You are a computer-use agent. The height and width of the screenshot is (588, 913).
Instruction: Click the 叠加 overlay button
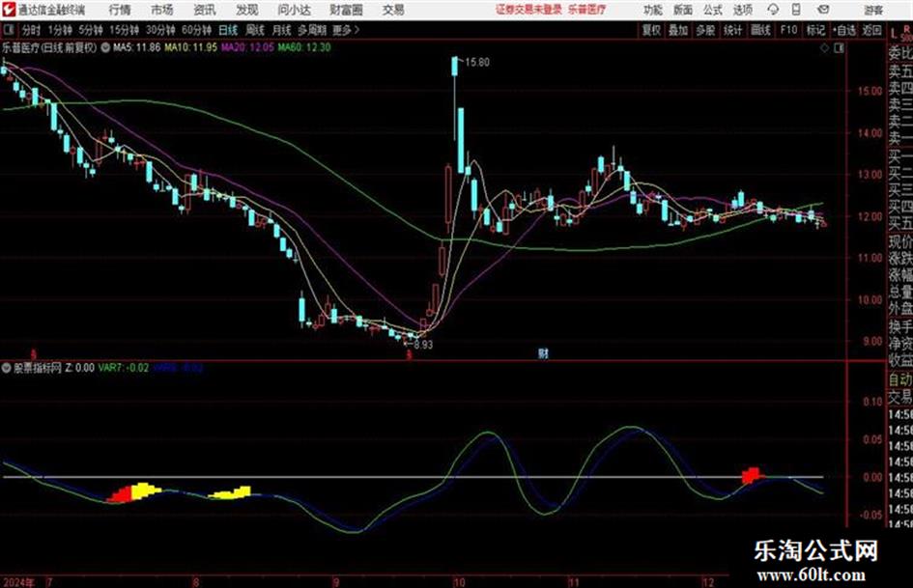click(678, 30)
